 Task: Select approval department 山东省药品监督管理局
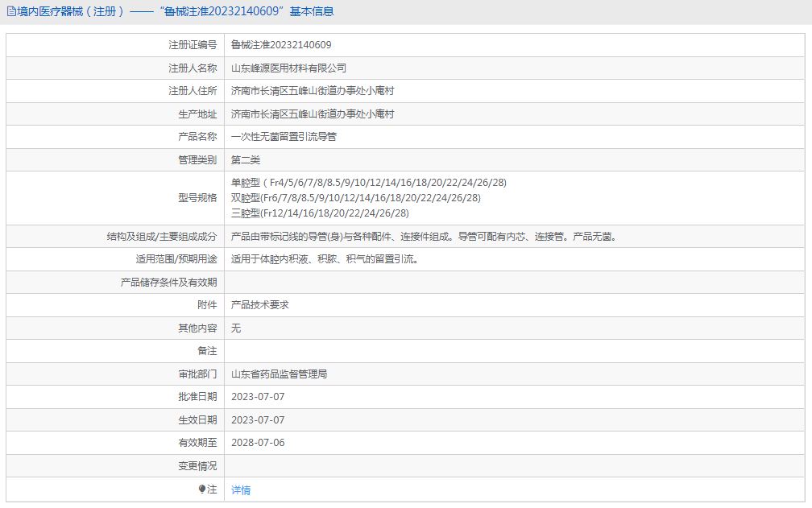[x=279, y=374]
